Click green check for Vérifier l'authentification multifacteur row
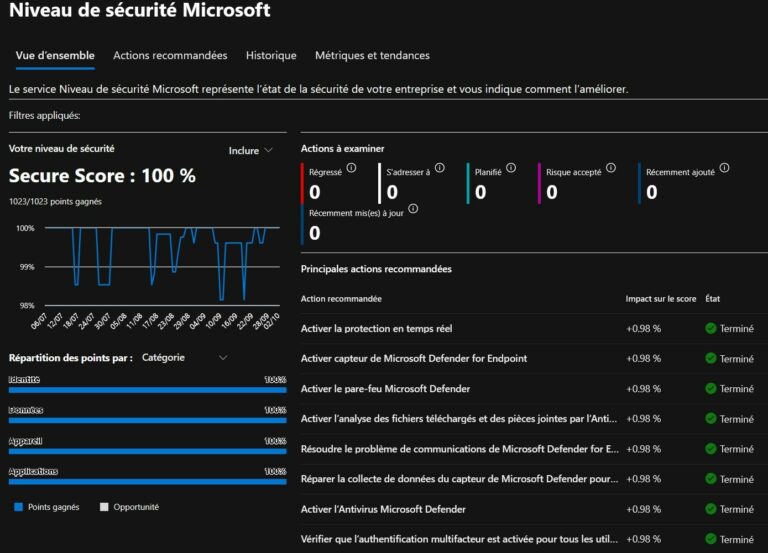The height and width of the screenshot is (553, 768). (x=711, y=539)
